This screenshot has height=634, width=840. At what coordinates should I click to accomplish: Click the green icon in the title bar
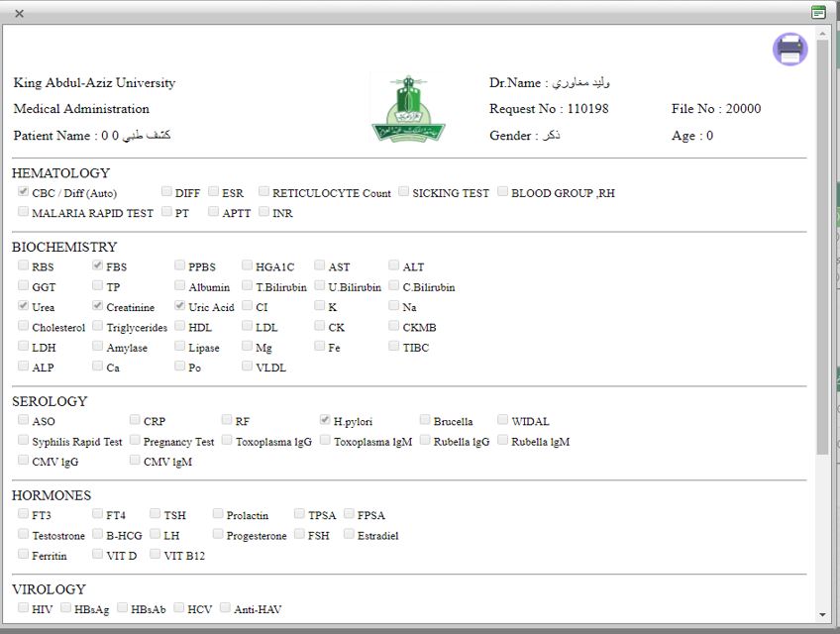point(818,13)
